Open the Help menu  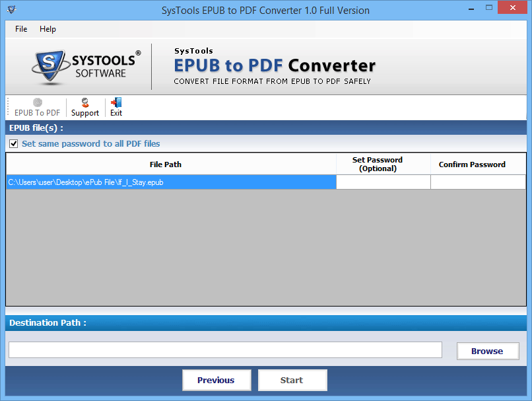(x=48, y=29)
